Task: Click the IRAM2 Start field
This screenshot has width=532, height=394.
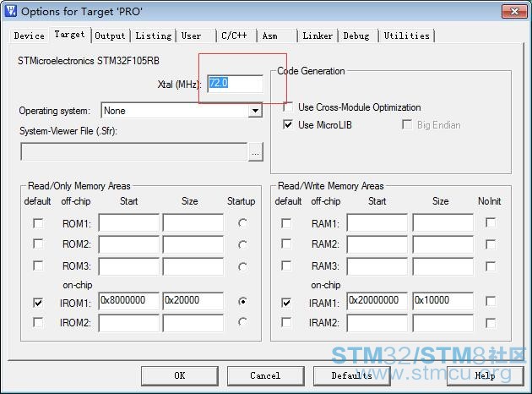Action: pos(377,323)
